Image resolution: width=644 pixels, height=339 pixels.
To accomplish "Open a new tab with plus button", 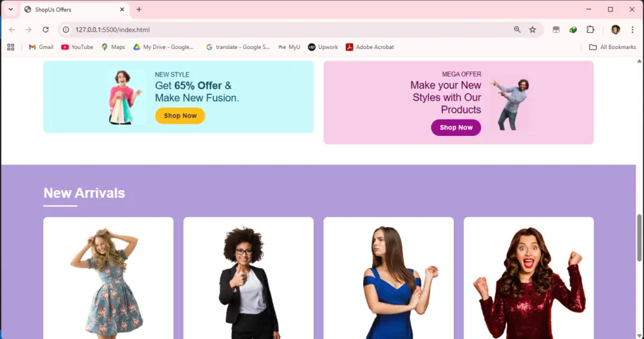I will click(x=139, y=10).
